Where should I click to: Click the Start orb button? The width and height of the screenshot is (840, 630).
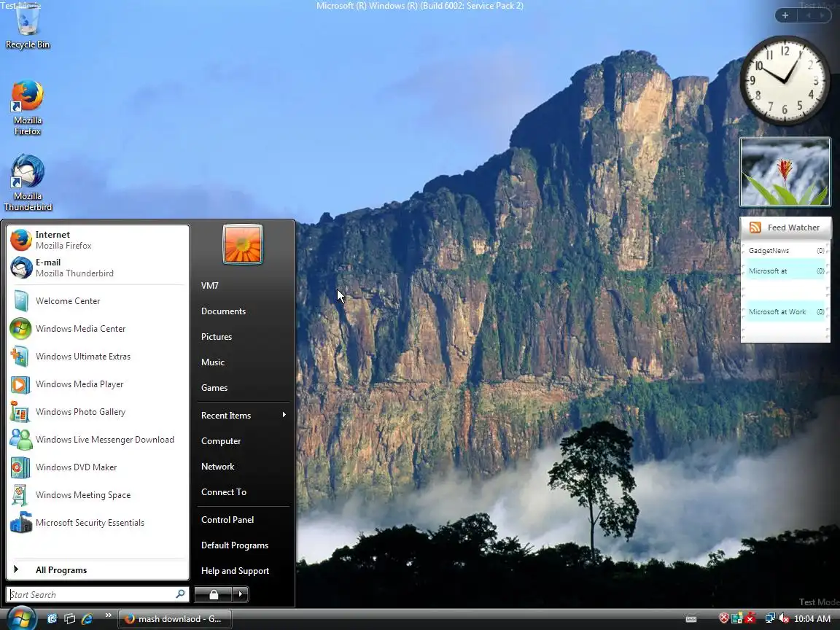pos(21,619)
